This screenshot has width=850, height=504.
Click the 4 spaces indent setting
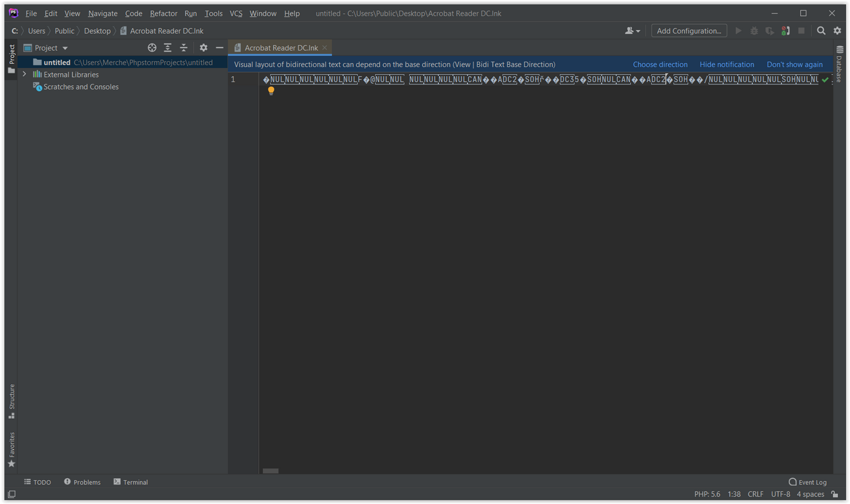tap(810, 494)
